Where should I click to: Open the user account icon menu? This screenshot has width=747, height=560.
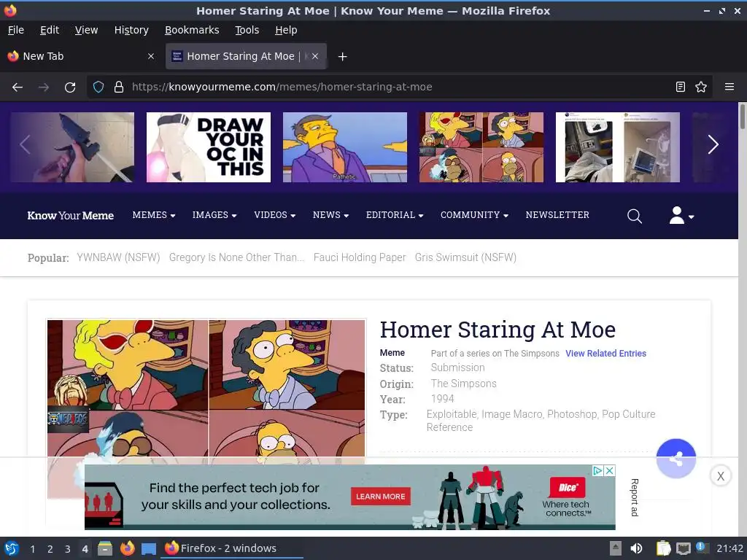point(681,215)
